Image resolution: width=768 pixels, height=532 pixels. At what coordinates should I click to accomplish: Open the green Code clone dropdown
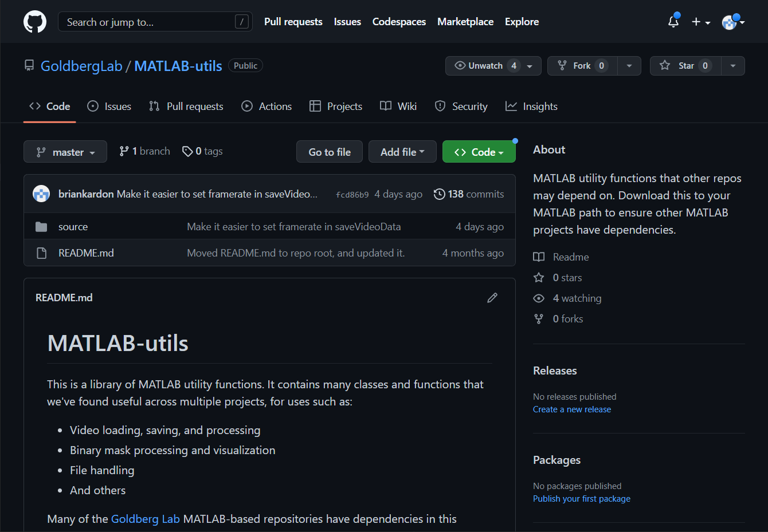(479, 152)
